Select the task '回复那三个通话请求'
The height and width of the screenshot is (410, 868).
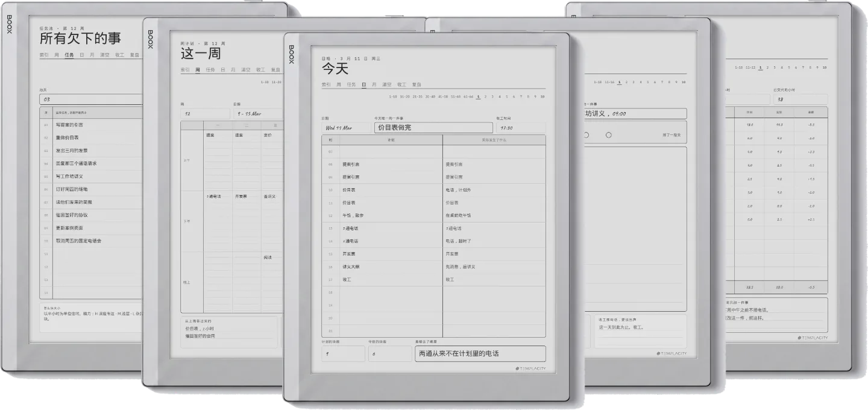[76, 163]
